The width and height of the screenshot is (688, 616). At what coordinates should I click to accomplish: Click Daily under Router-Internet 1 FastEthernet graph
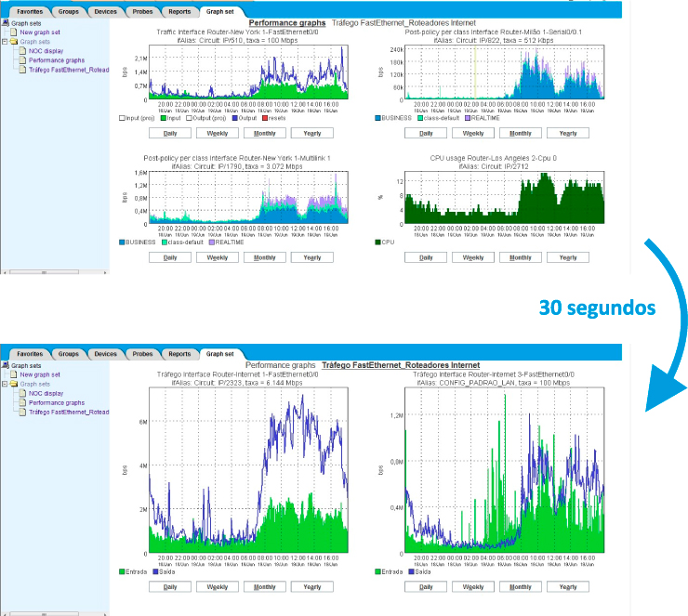[x=170, y=587]
